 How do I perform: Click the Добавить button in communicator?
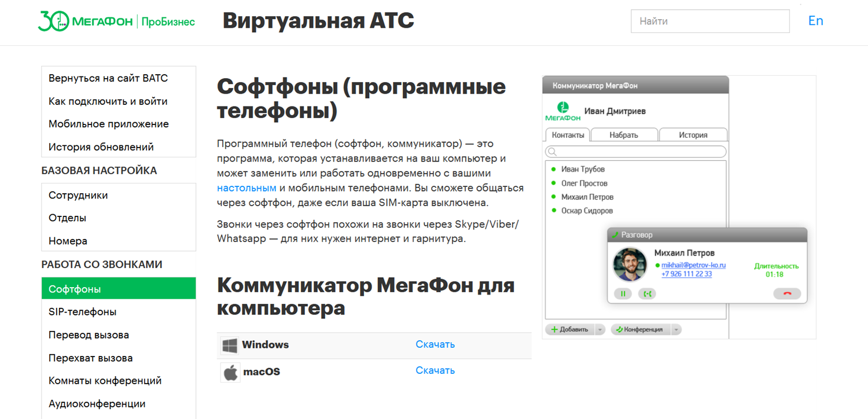pos(570,329)
